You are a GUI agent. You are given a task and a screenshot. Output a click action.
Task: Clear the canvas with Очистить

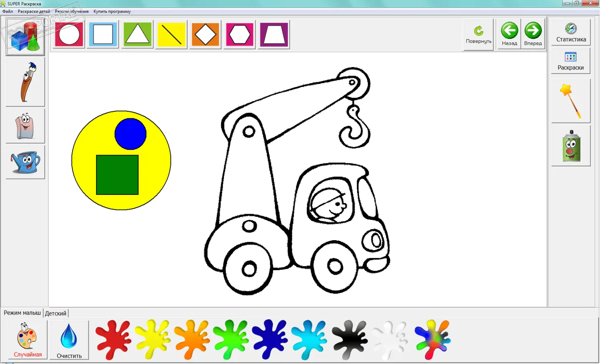tap(69, 340)
